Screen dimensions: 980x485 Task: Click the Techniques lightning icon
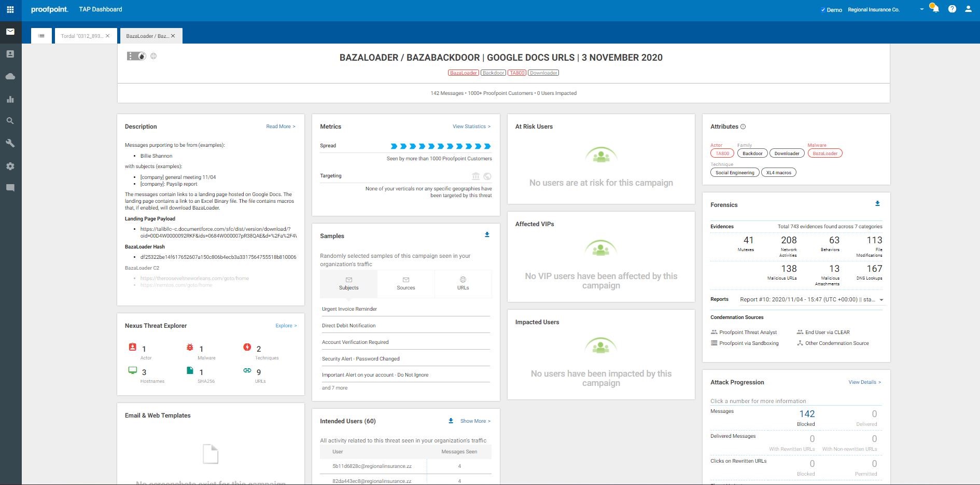point(247,347)
